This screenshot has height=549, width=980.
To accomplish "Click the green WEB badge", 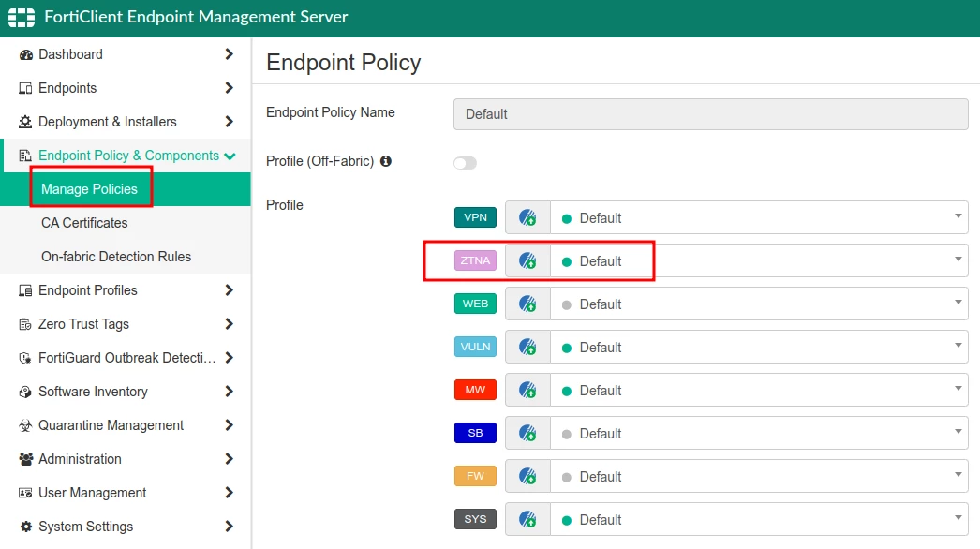I will (476, 304).
